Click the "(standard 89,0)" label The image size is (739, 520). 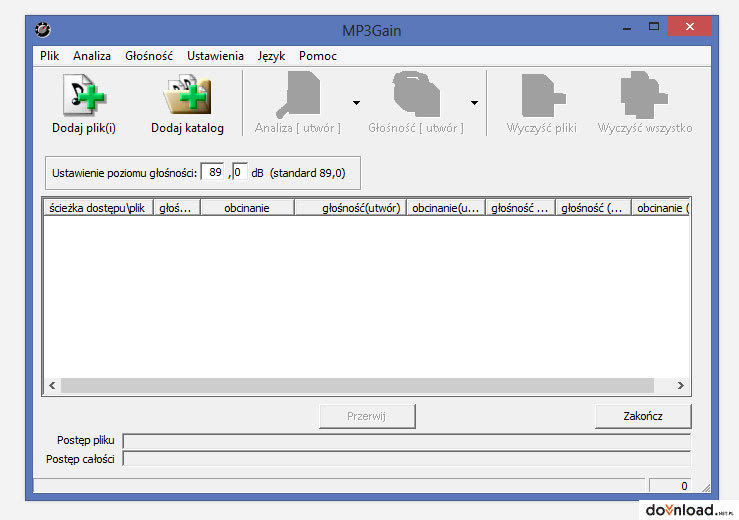click(x=308, y=173)
